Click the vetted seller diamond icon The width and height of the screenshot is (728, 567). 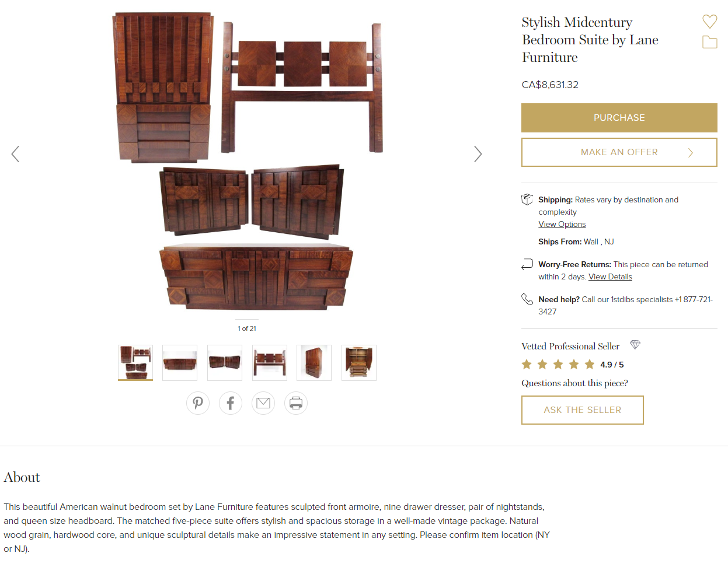[635, 345]
